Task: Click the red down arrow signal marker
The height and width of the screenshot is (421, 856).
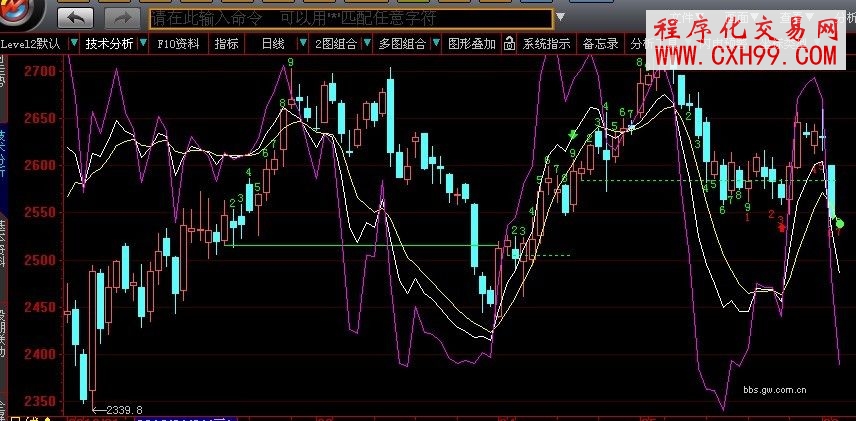Action: tap(782, 227)
